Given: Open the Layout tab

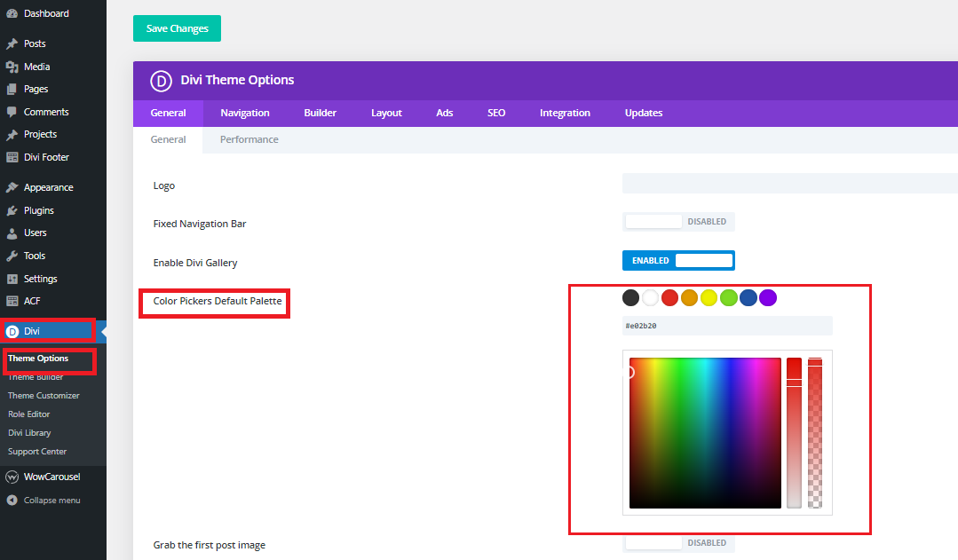Looking at the screenshot, I should coord(386,113).
